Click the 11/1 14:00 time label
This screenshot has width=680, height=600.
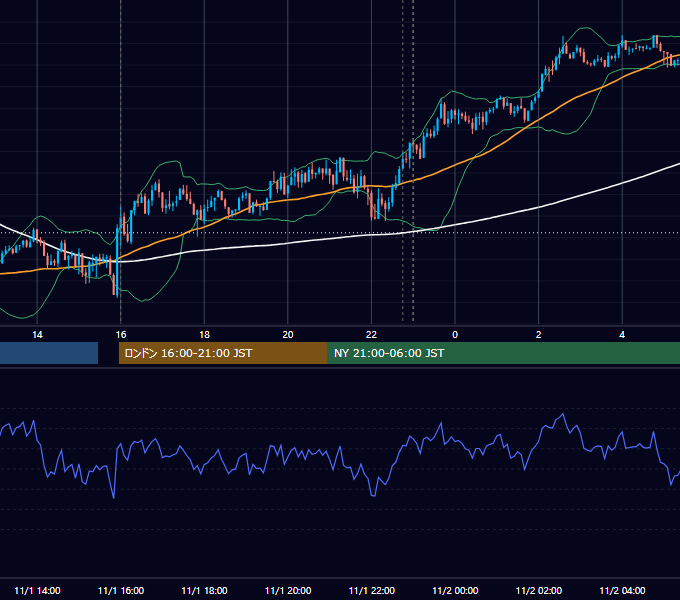(x=37, y=590)
